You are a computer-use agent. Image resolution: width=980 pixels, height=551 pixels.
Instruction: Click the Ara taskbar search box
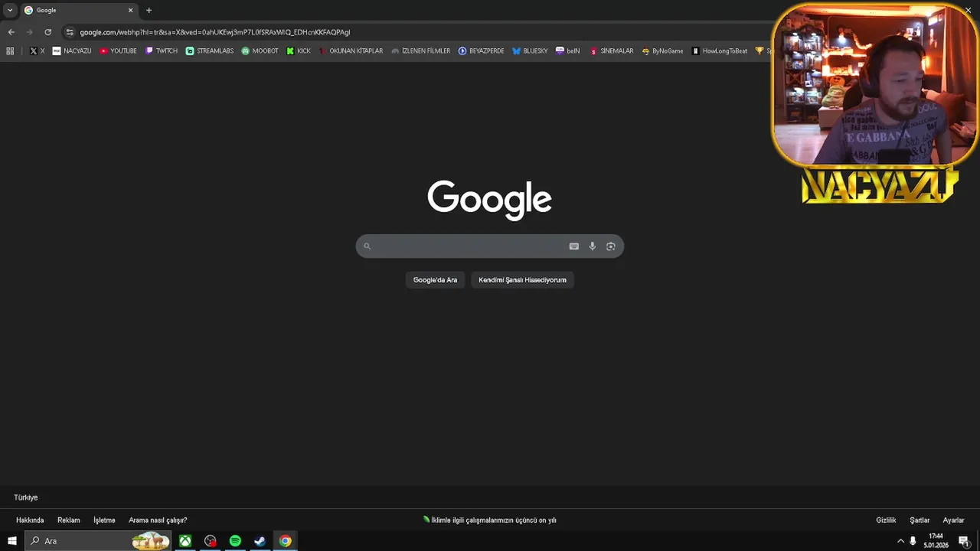pos(98,541)
